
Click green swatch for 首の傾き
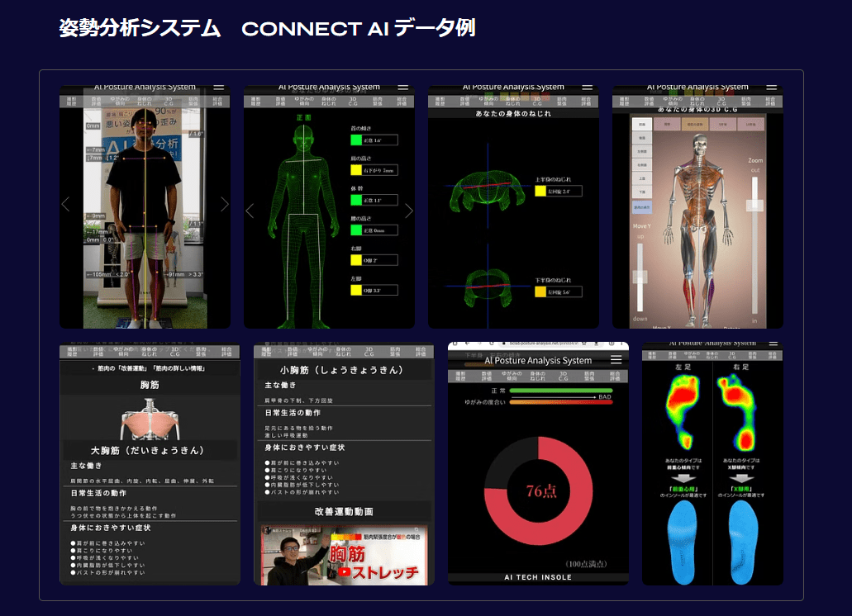tap(356, 140)
